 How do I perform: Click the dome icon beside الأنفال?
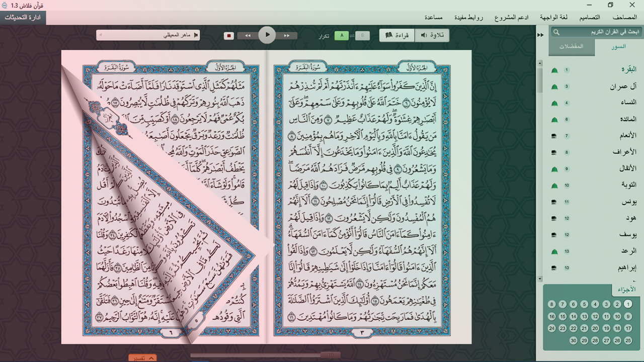click(554, 169)
